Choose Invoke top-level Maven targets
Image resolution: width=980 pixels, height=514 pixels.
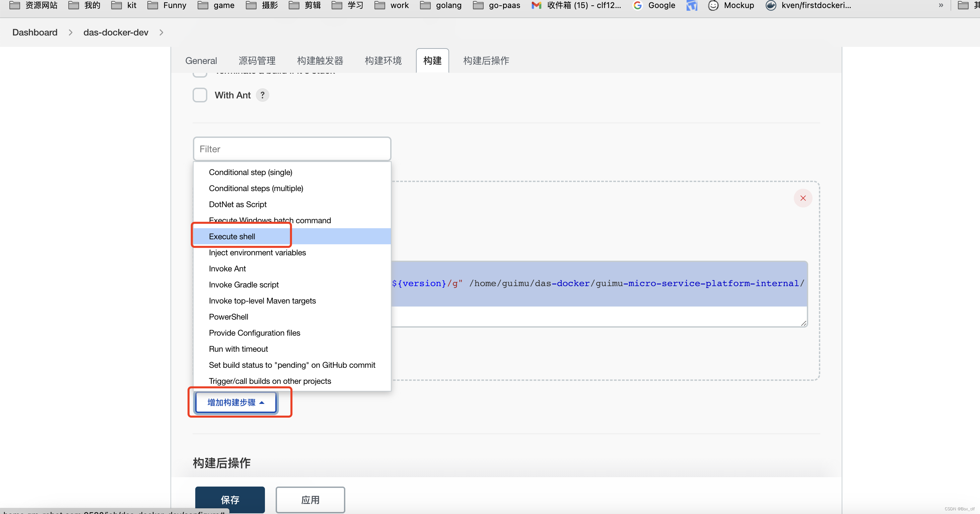pos(292,301)
